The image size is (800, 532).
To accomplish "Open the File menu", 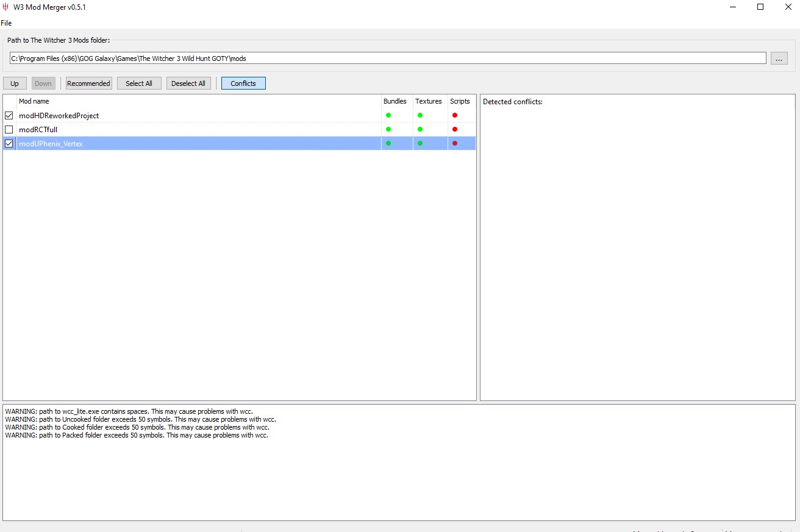I will [6, 23].
